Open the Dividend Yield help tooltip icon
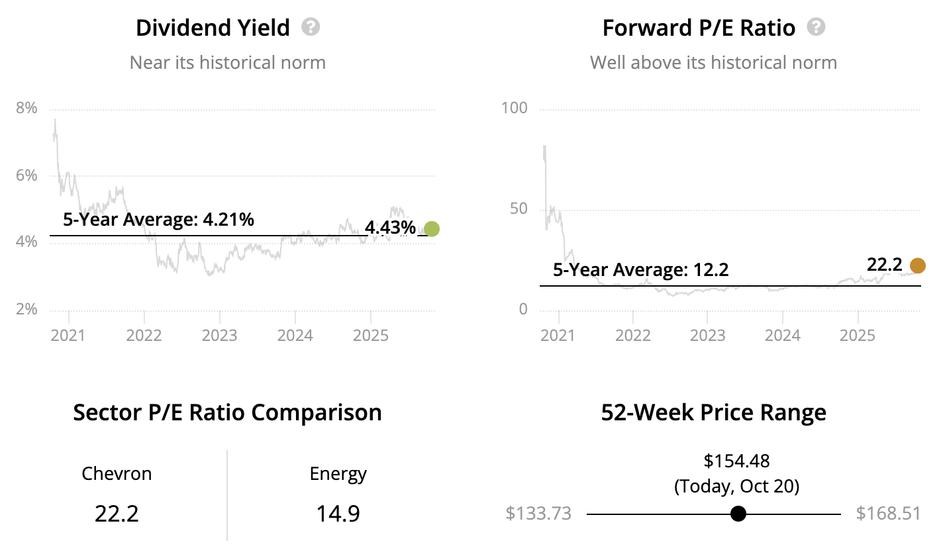 pyautogui.click(x=311, y=27)
